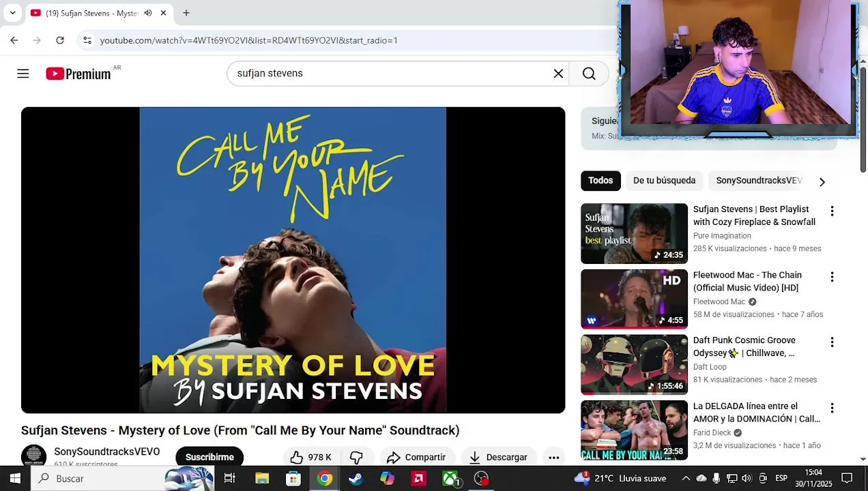Open the video title Mystery of Love
Screen dimensions: 868x491
click(240, 430)
